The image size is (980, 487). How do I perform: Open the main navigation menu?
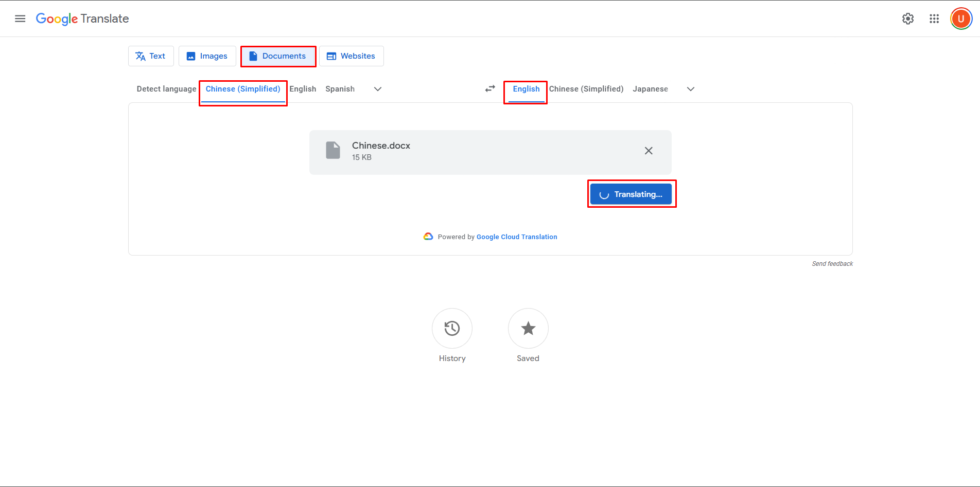coord(20,19)
